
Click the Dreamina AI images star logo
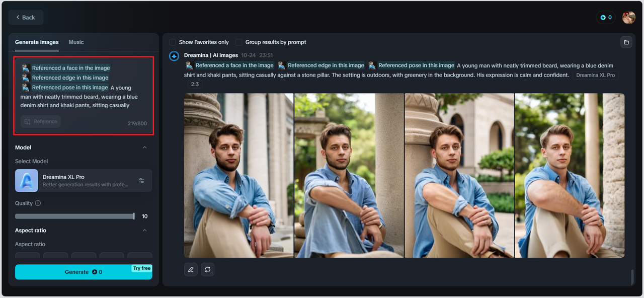point(174,56)
